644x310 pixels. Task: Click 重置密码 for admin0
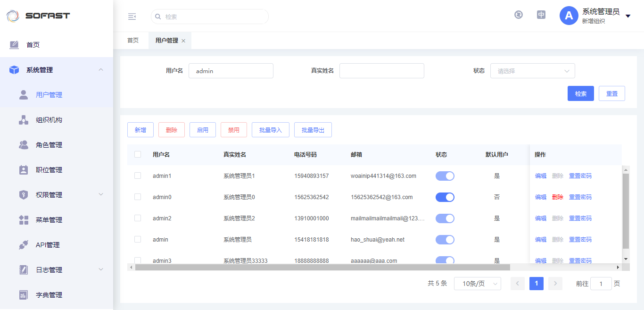click(x=580, y=197)
